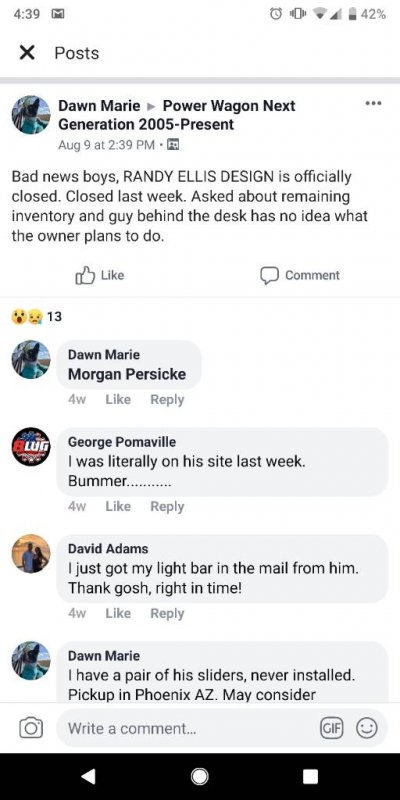Open George Pomaville's BLUG profile picture
The image size is (400, 800).
(31, 446)
